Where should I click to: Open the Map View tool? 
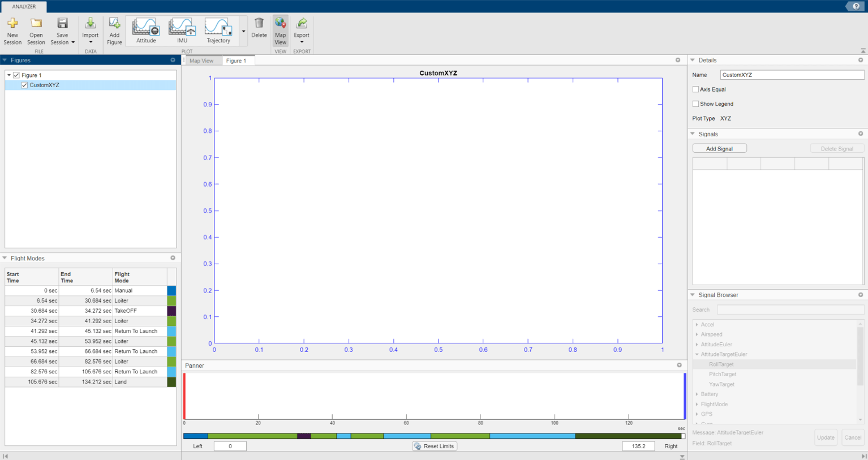(x=280, y=31)
